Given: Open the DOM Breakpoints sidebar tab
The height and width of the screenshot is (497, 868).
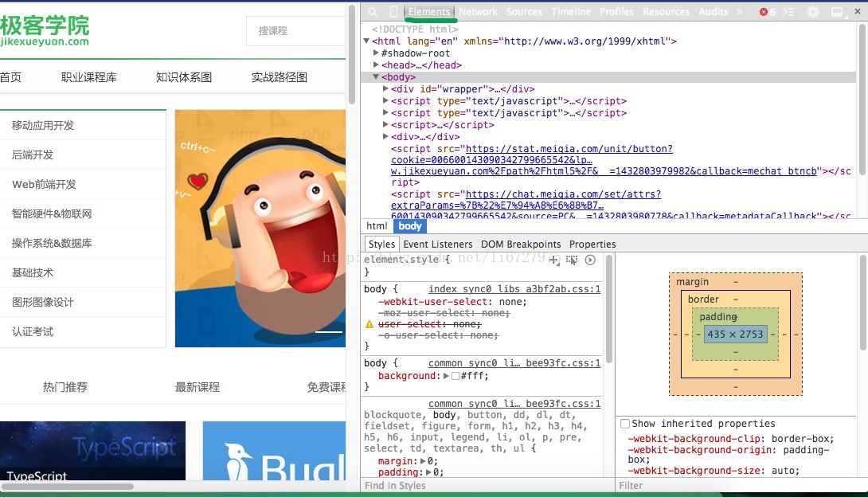Looking at the screenshot, I should pyautogui.click(x=521, y=244).
